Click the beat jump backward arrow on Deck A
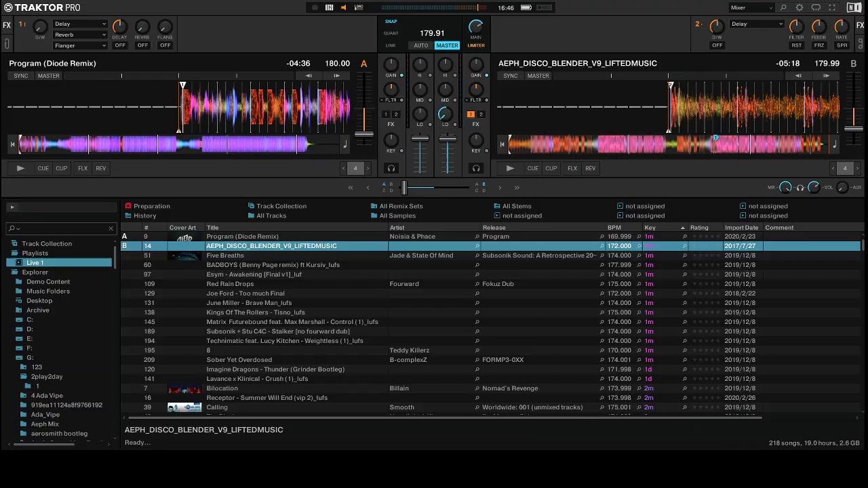 point(309,76)
